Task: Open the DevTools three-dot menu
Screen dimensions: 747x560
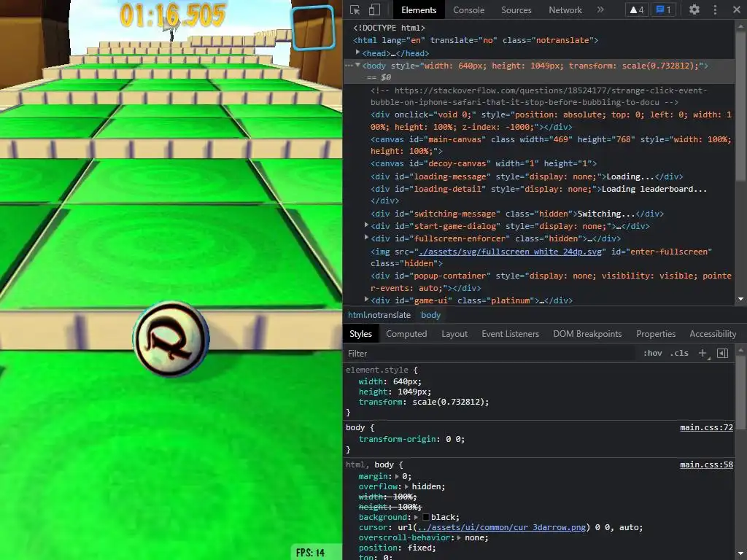Action: pos(715,9)
